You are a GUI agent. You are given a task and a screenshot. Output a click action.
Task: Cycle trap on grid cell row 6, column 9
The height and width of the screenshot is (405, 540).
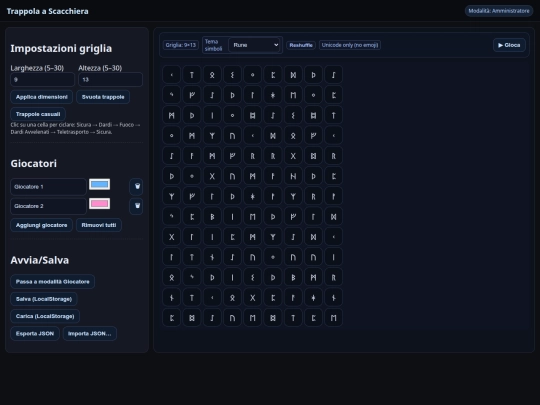click(333, 176)
